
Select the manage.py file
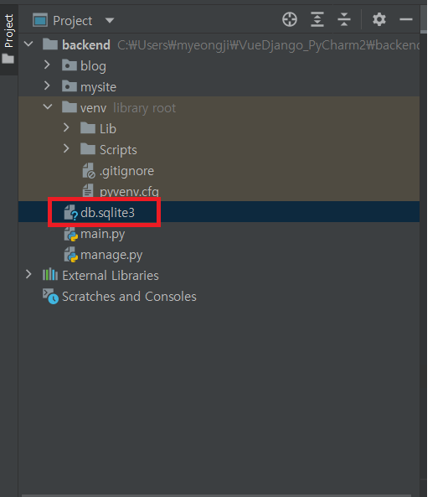click(111, 255)
